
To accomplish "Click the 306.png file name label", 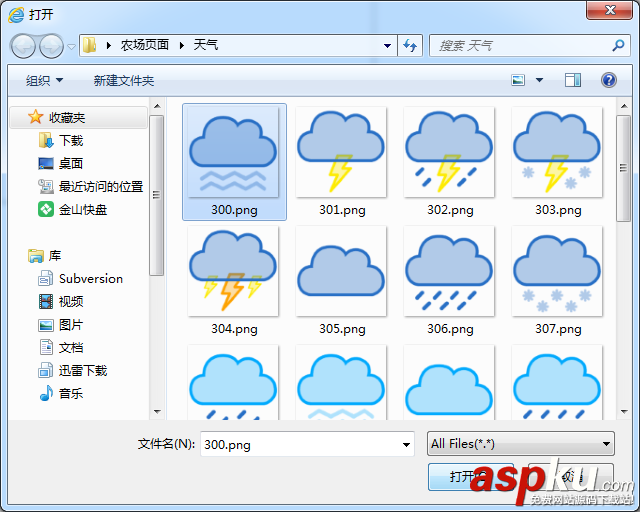I will click(x=450, y=329).
